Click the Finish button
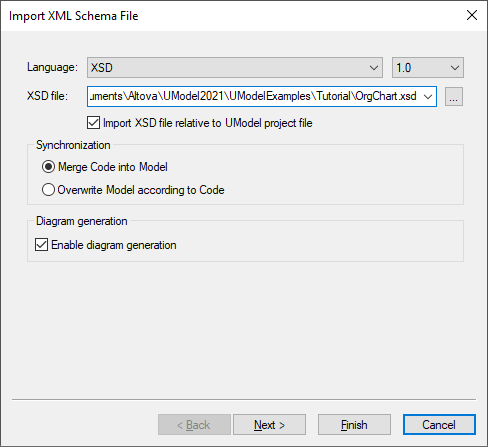Image resolution: width=488 pixels, height=447 pixels. pyautogui.click(x=354, y=425)
